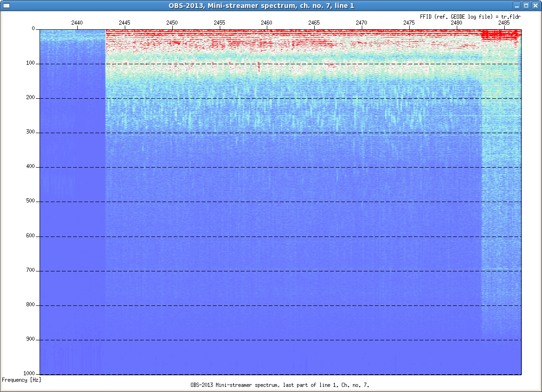Maximize the spectrum window
Image resolution: width=542 pixels, height=392 pixels.
coord(526,6)
